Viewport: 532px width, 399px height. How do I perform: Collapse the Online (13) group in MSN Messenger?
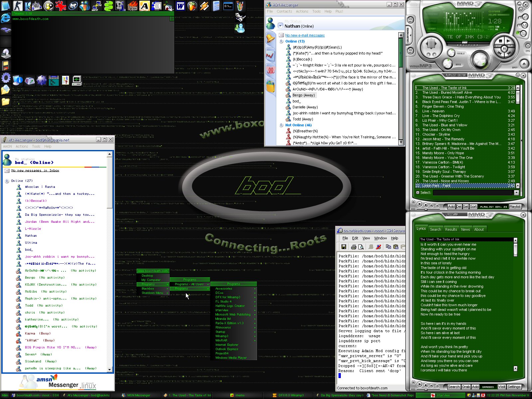[x=281, y=41]
